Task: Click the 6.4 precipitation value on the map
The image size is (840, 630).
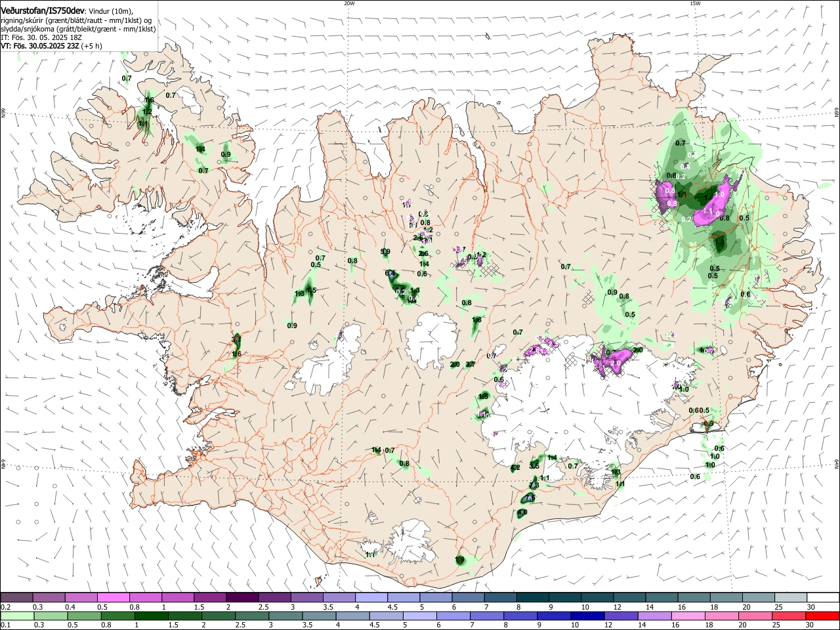Action: pyautogui.click(x=390, y=274)
